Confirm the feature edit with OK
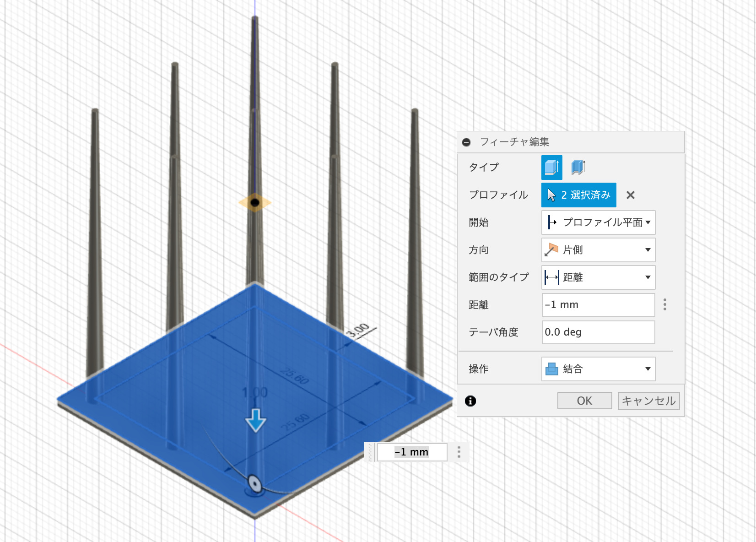756x542 pixels. tap(585, 401)
